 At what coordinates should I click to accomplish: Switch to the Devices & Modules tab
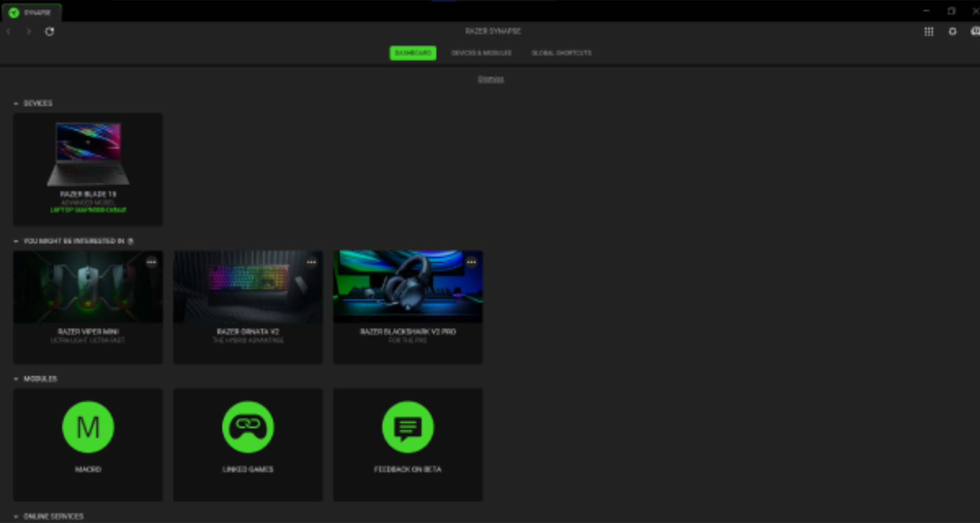pyautogui.click(x=482, y=53)
